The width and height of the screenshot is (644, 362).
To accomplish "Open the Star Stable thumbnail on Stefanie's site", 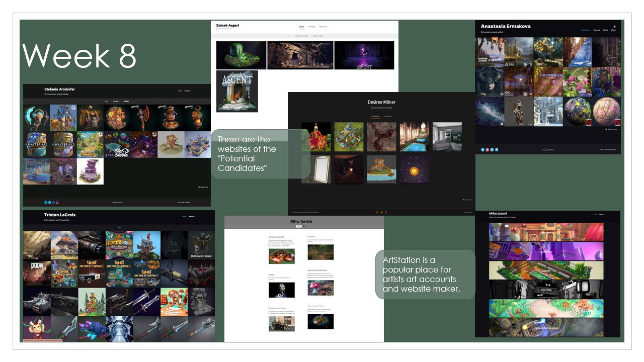I will click(x=118, y=145).
